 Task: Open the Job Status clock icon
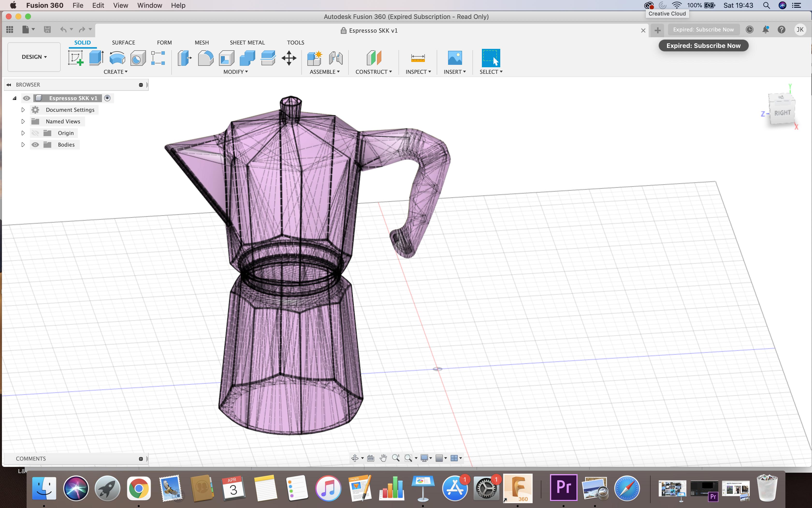(750, 30)
